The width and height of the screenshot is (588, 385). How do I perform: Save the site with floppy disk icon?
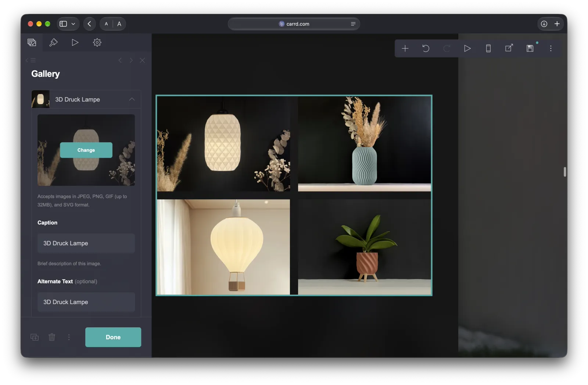coord(530,48)
